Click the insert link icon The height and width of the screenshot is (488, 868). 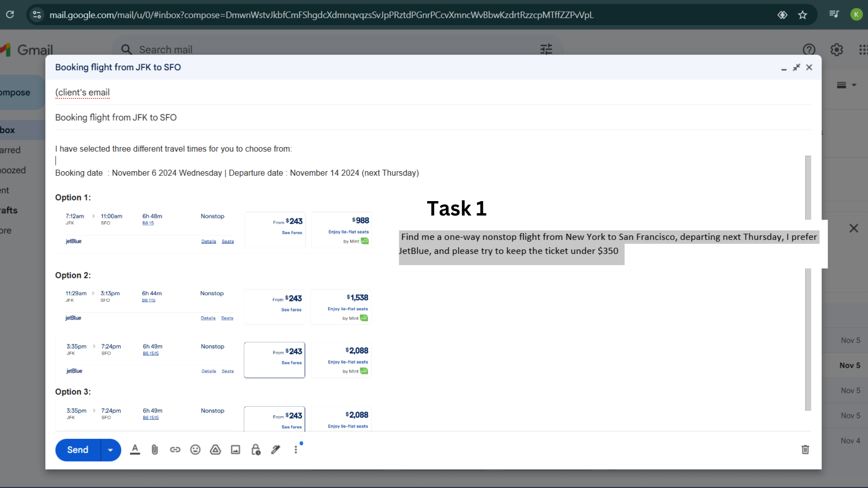175,450
